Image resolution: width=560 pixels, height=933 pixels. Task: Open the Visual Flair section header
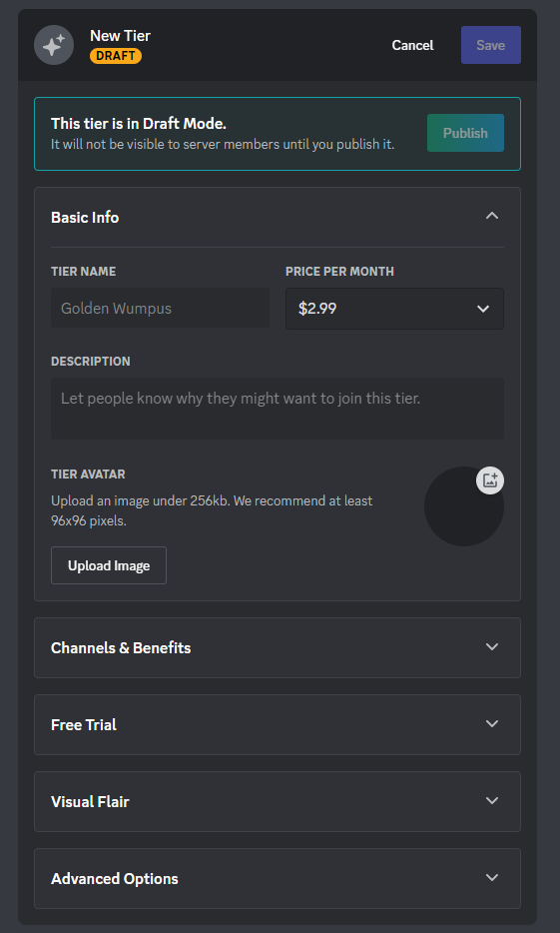(x=278, y=801)
